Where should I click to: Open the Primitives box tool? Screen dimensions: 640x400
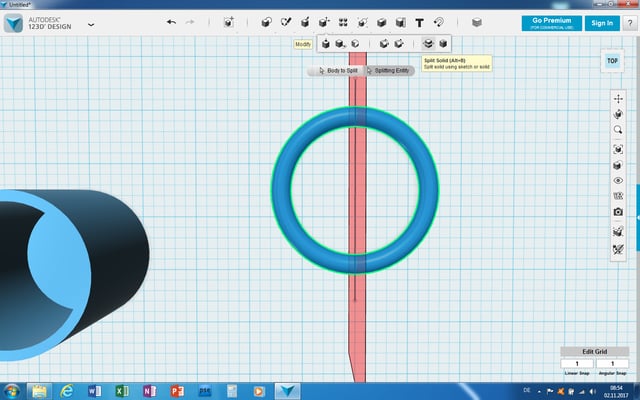point(229,22)
